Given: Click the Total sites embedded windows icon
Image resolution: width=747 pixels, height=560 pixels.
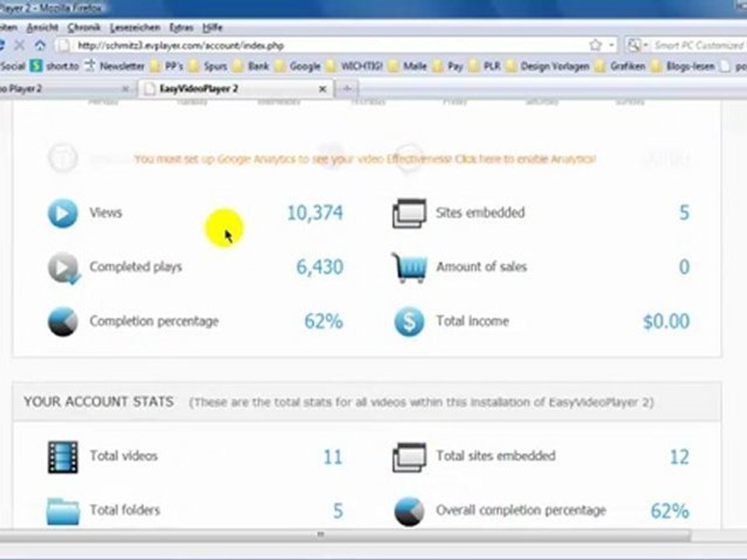Looking at the screenshot, I should click(409, 457).
